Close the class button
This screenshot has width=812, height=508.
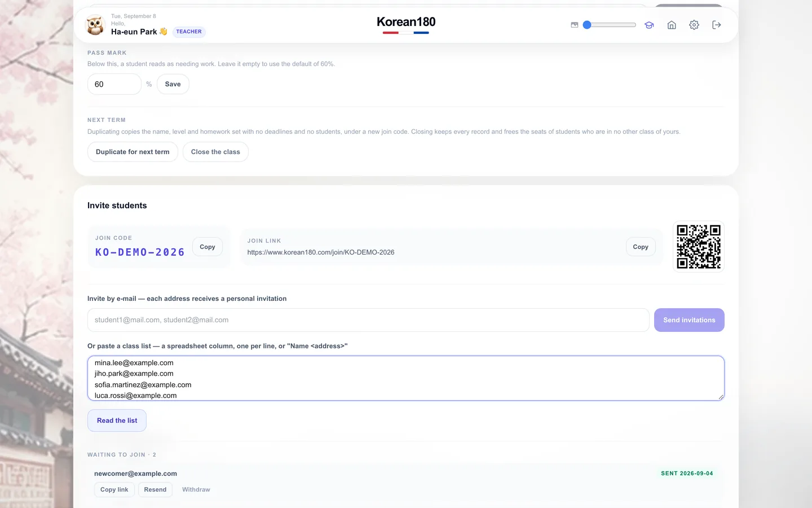click(215, 152)
